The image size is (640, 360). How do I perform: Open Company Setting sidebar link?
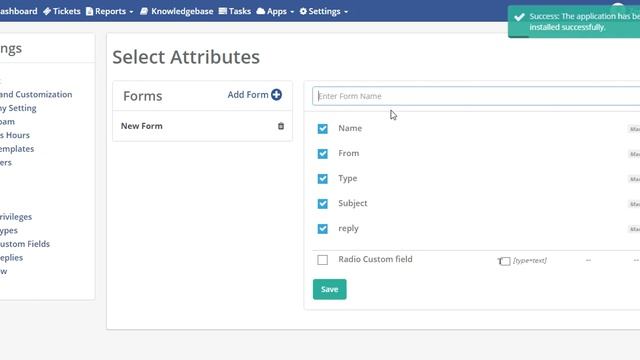click(x=18, y=108)
